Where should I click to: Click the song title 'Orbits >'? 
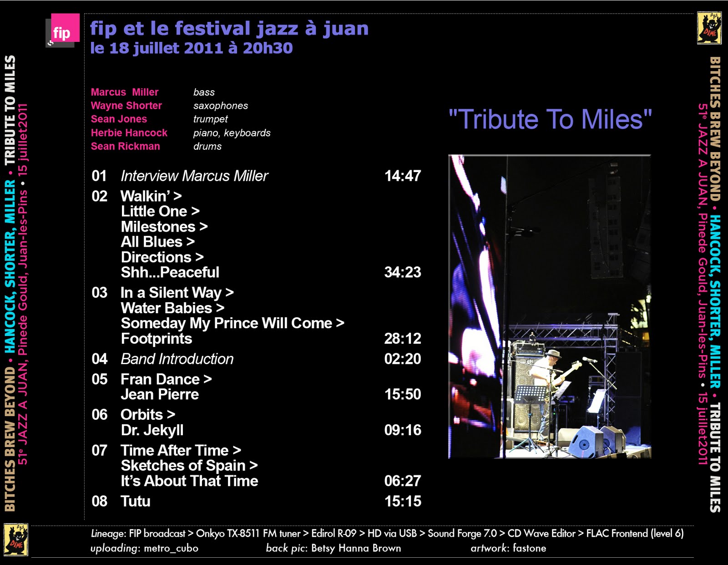pyautogui.click(x=148, y=415)
